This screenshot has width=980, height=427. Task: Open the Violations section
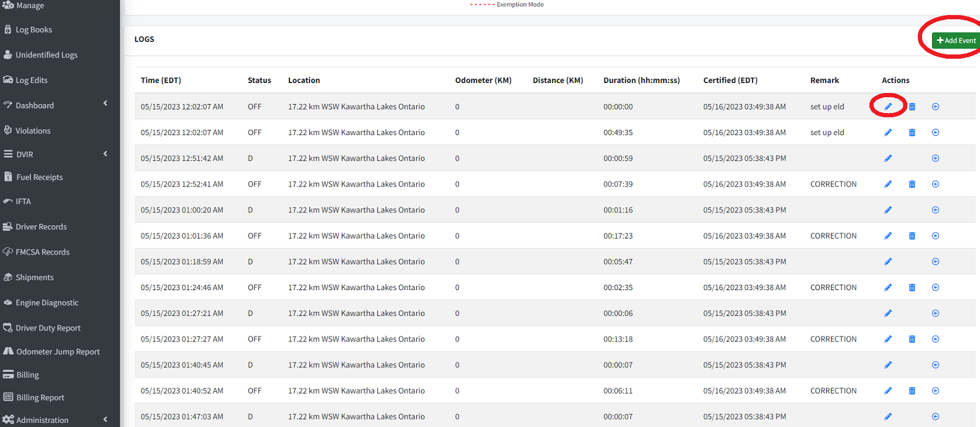[x=33, y=131]
